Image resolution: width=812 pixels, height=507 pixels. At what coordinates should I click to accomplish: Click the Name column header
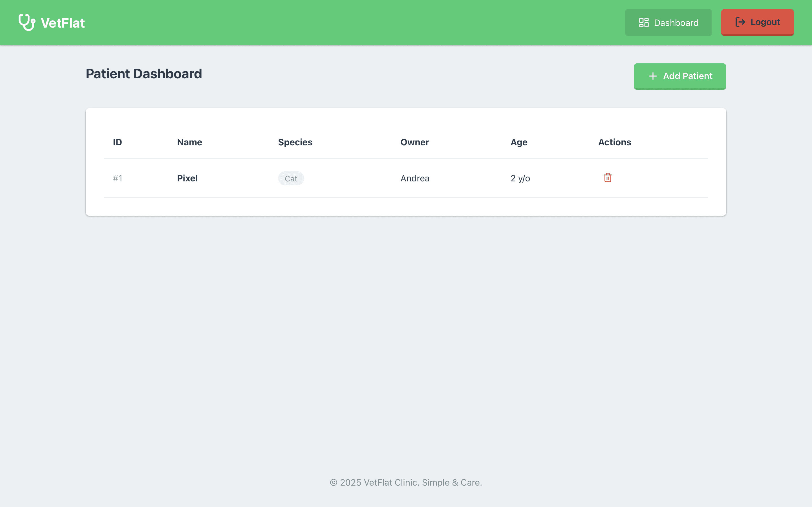point(189,142)
